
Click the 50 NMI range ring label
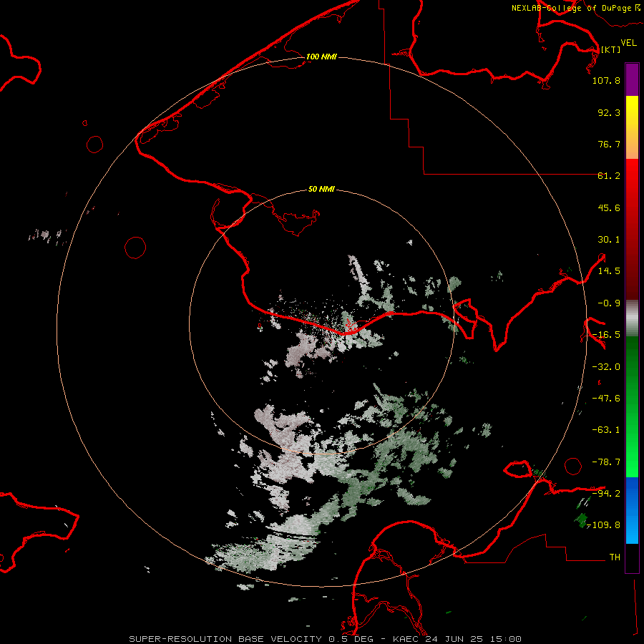(x=321, y=189)
